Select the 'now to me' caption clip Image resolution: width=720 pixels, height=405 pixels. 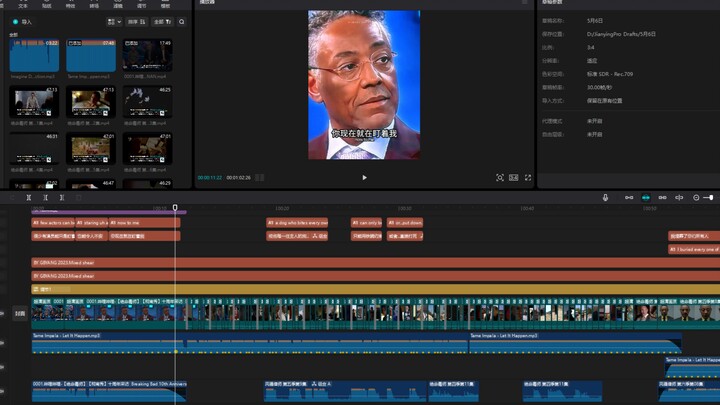145,223
